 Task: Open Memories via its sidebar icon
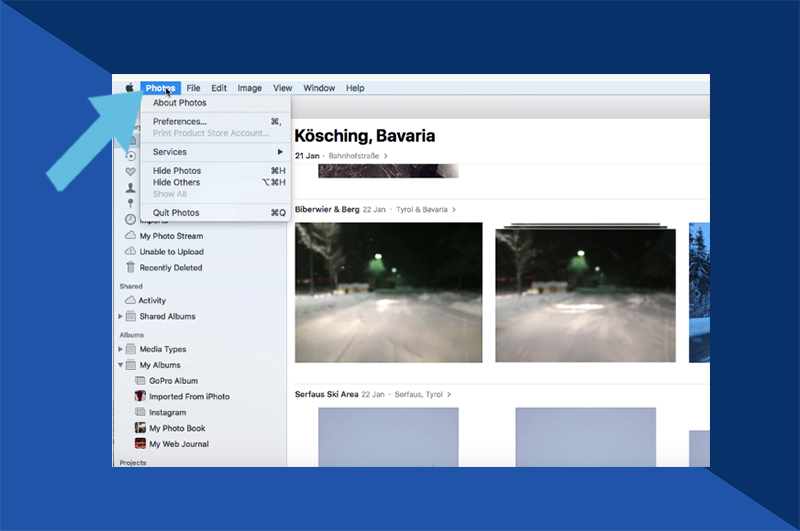tap(131, 156)
